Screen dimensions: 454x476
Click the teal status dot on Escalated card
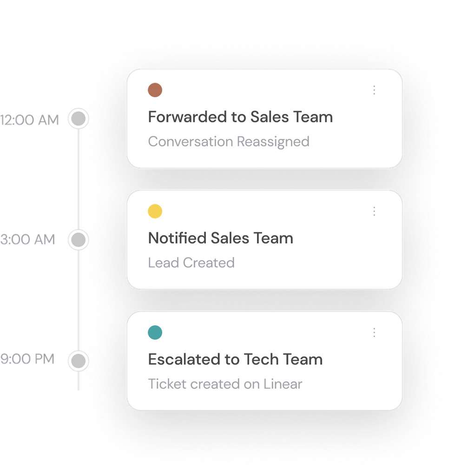coord(155,332)
